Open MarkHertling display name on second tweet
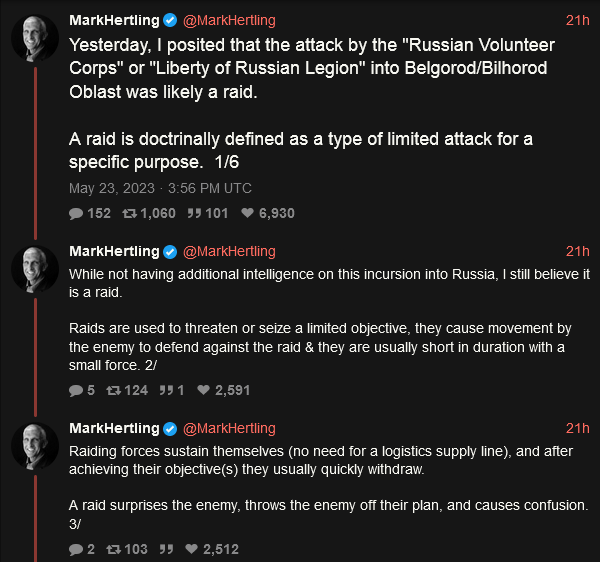 click(114, 251)
